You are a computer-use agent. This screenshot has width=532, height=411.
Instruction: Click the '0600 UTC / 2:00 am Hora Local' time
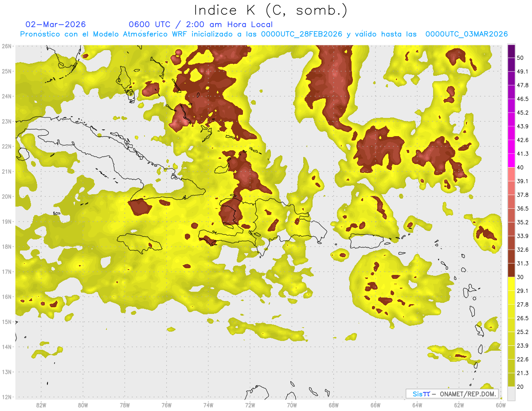coord(200,24)
